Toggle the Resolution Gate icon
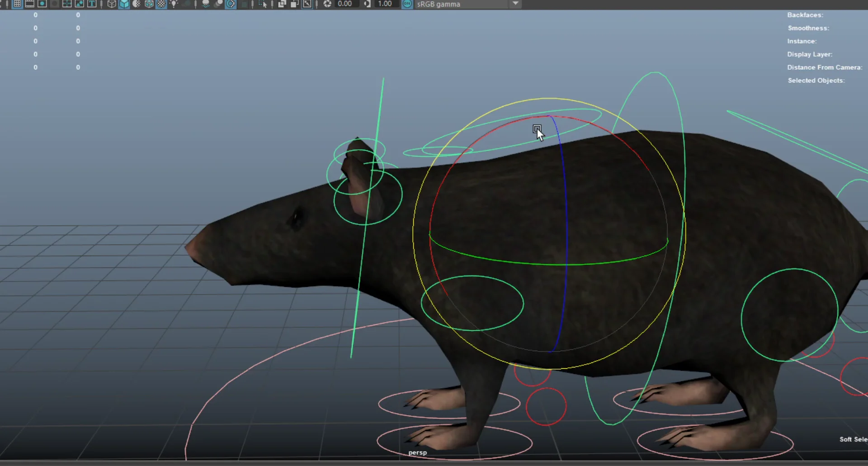868x466 pixels. [42, 4]
